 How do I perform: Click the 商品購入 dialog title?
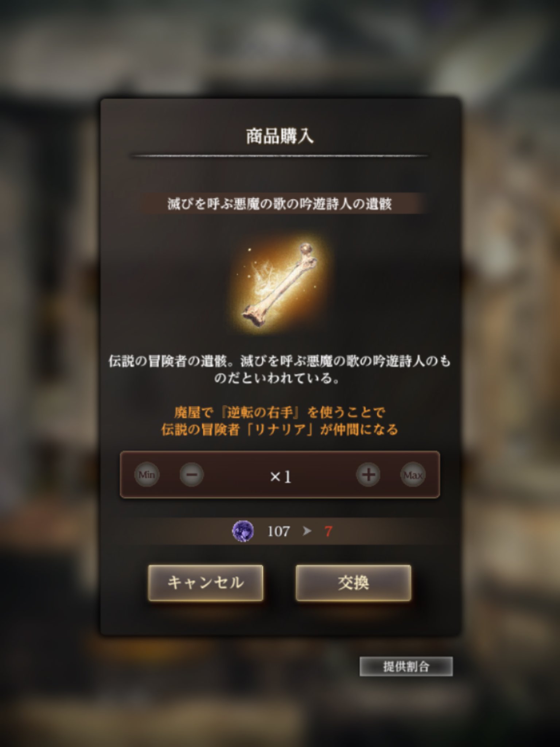(x=280, y=136)
